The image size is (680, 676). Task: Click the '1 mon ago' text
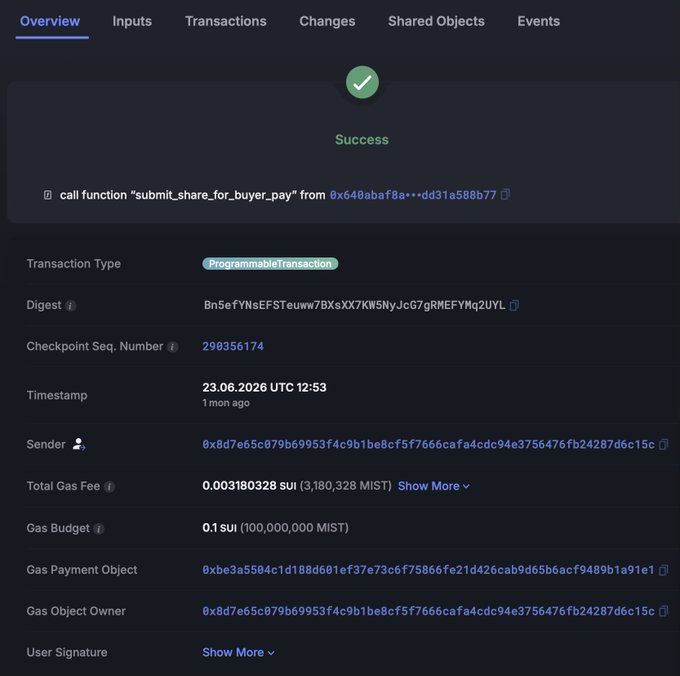(226, 403)
